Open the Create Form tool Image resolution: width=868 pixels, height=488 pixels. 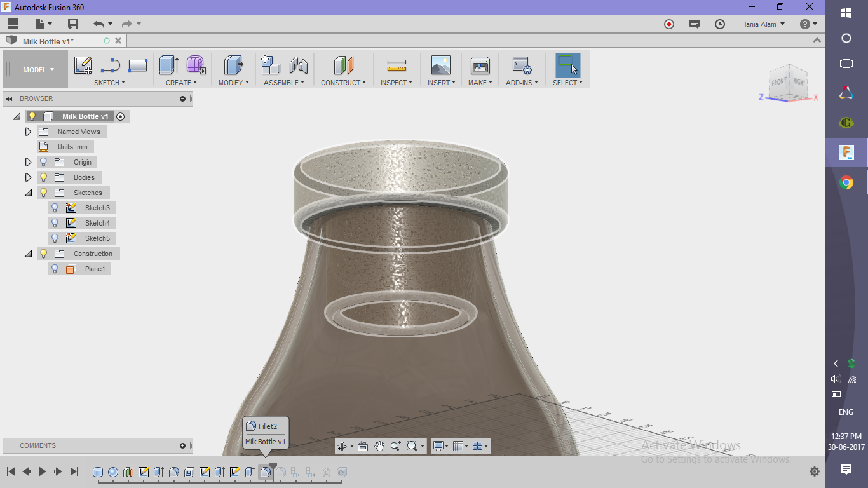pos(196,65)
